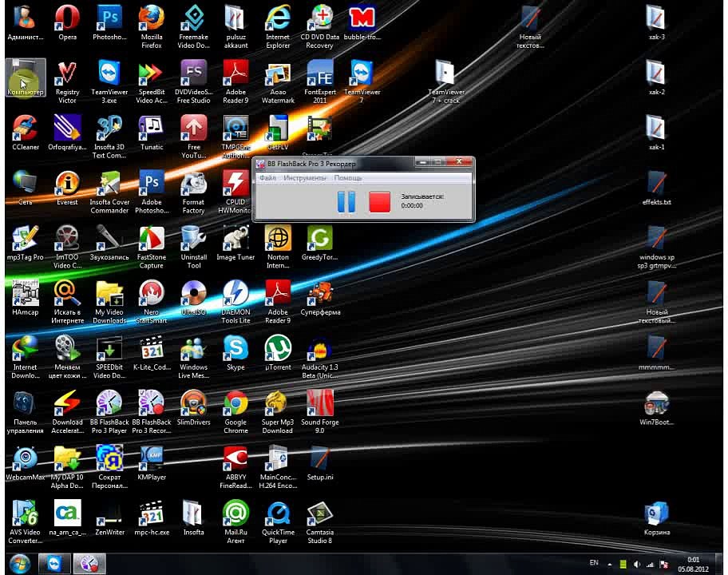Screen dimensions: 728x575
Task: Select the SlimDrivers icon
Action: point(194,408)
